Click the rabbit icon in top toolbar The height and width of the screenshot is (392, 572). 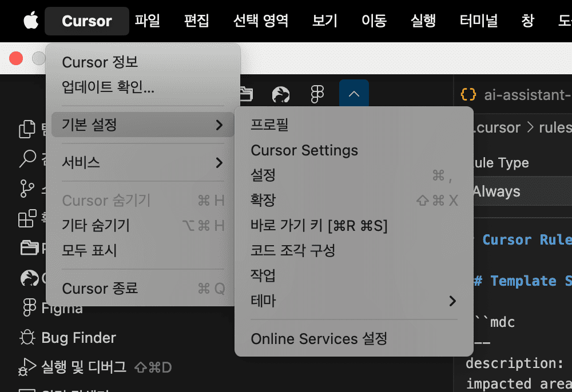click(x=281, y=95)
